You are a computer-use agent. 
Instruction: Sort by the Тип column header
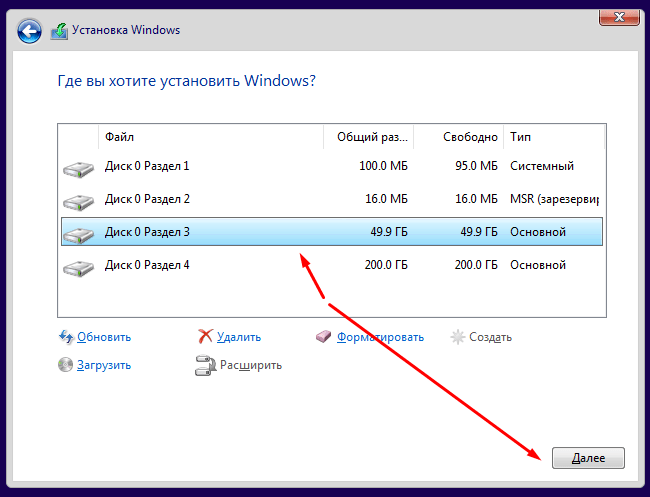tap(554, 137)
